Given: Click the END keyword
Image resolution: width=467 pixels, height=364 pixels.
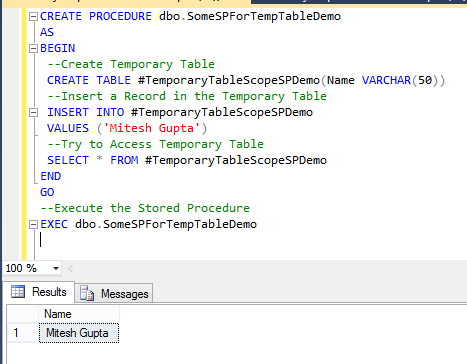Looking at the screenshot, I should (51, 176).
